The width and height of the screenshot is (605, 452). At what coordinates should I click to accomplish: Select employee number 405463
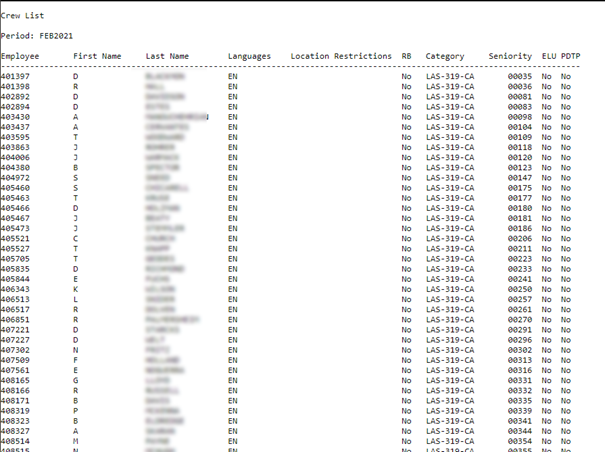point(15,198)
